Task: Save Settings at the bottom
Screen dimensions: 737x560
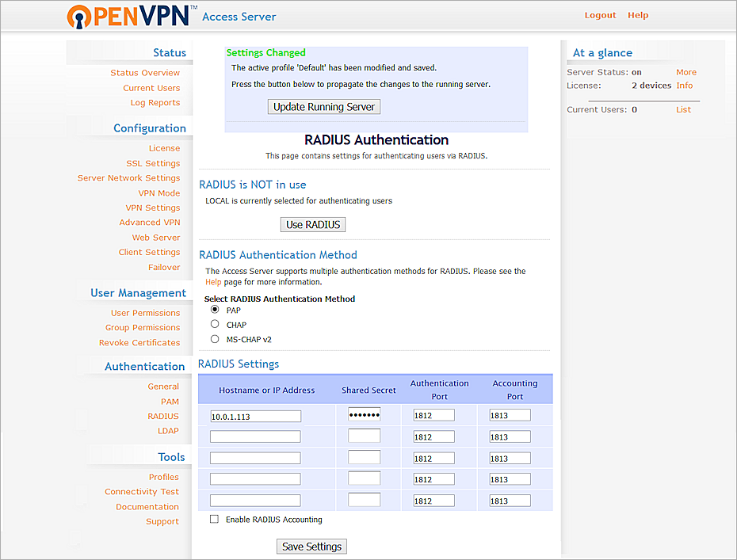Action: (x=312, y=547)
